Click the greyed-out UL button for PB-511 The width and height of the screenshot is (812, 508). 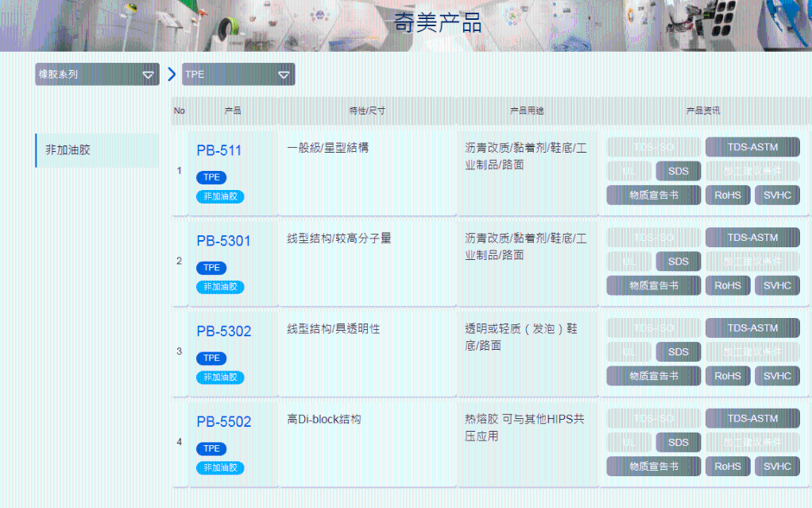(628, 171)
